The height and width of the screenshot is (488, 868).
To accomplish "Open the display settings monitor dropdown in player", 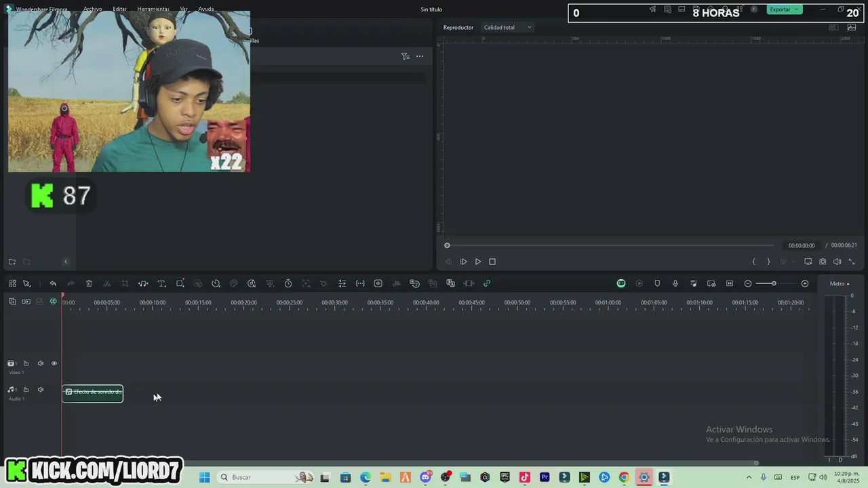I will click(808, 262).
